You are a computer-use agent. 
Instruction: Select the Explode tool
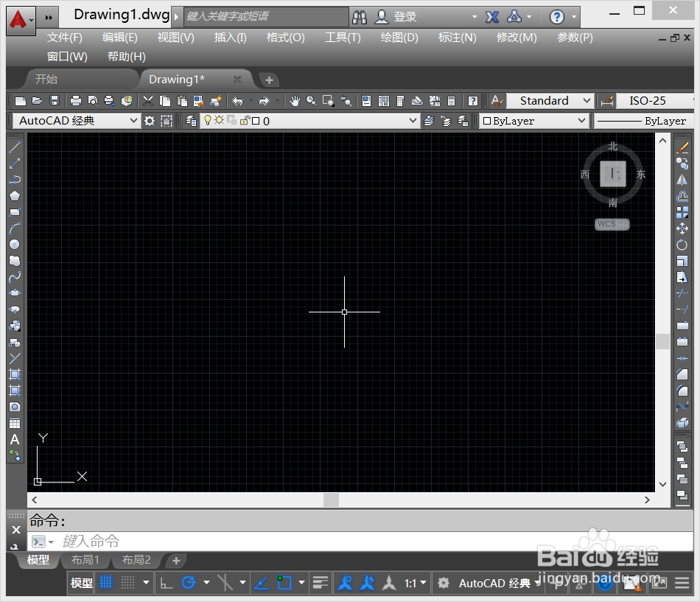682,422
